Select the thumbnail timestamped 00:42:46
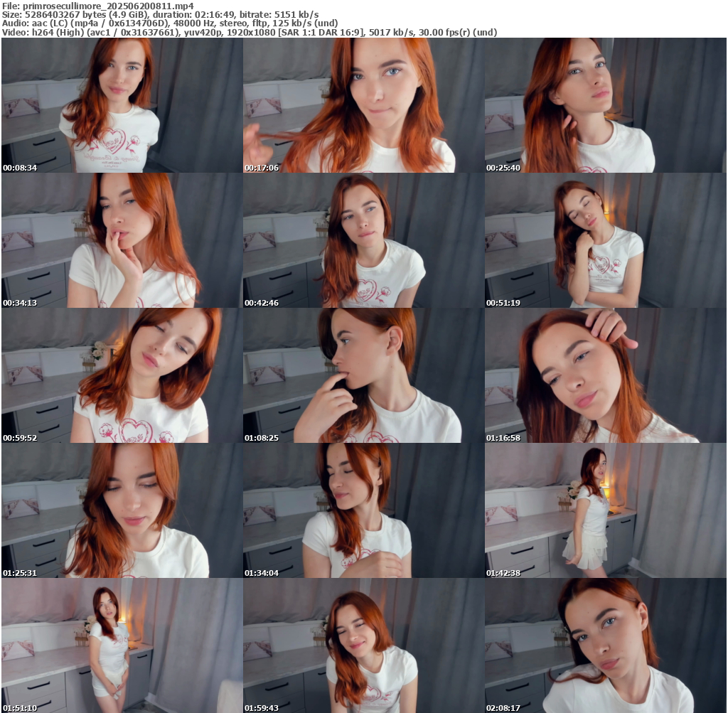 (x=363, y=240)
